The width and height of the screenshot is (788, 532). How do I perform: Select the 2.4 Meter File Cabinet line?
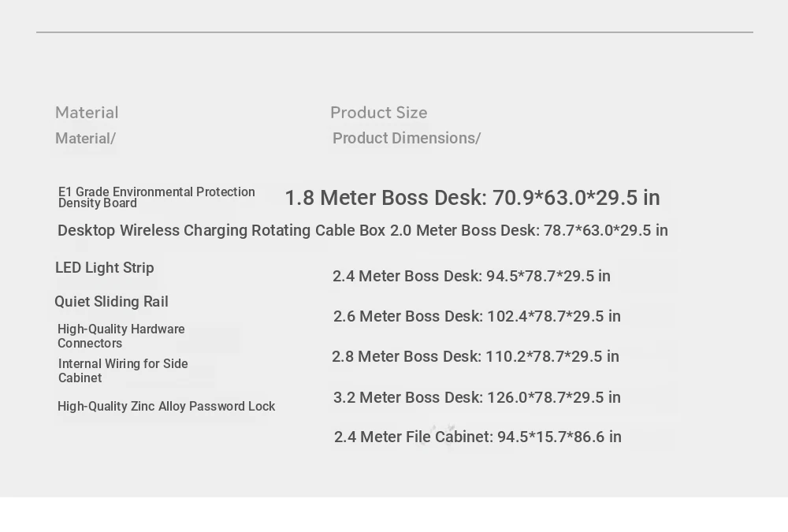pos(478,437)
